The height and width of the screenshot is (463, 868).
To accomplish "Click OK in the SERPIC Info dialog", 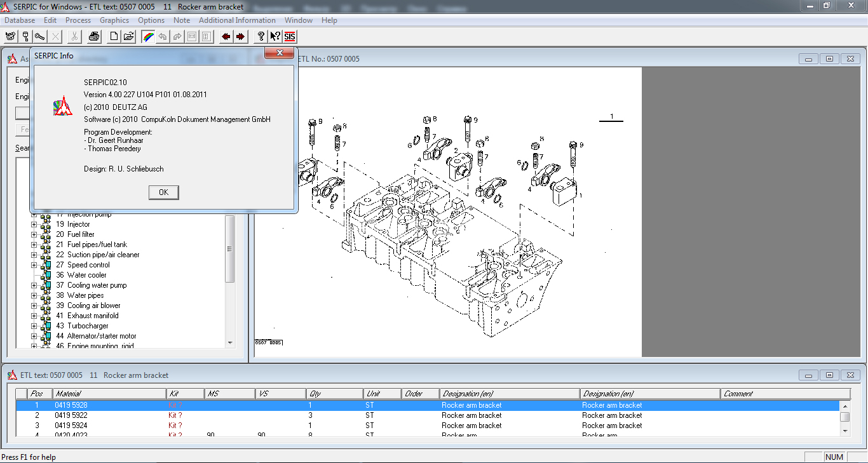I will (x=163, y=192).
